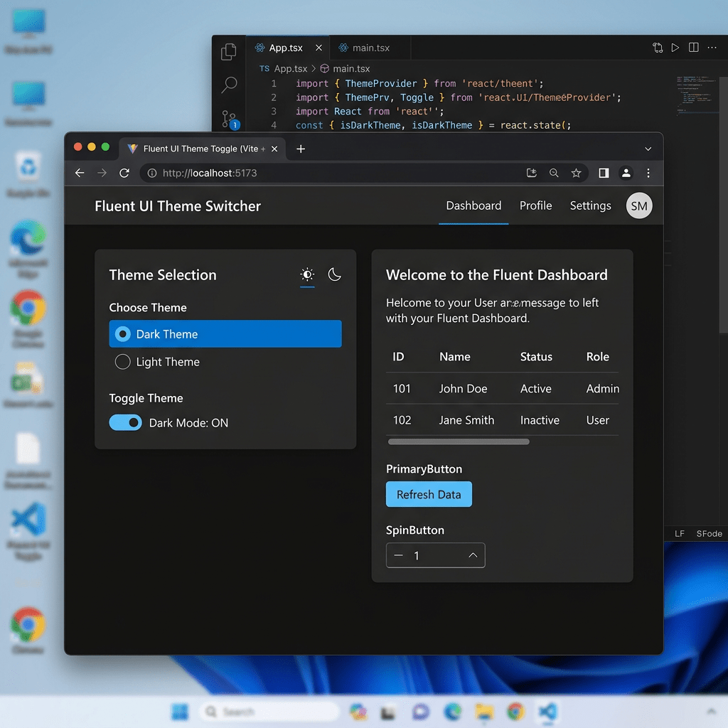Open File Explorer from the taskbar
This screenshot has height=728, width=728.
point(484,712)
